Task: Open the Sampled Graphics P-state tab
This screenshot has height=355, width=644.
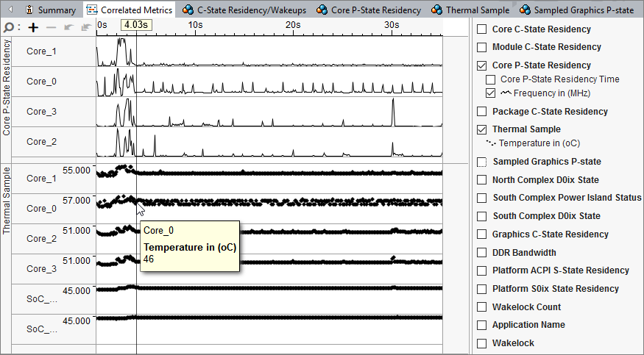Action: click(582, 10)
